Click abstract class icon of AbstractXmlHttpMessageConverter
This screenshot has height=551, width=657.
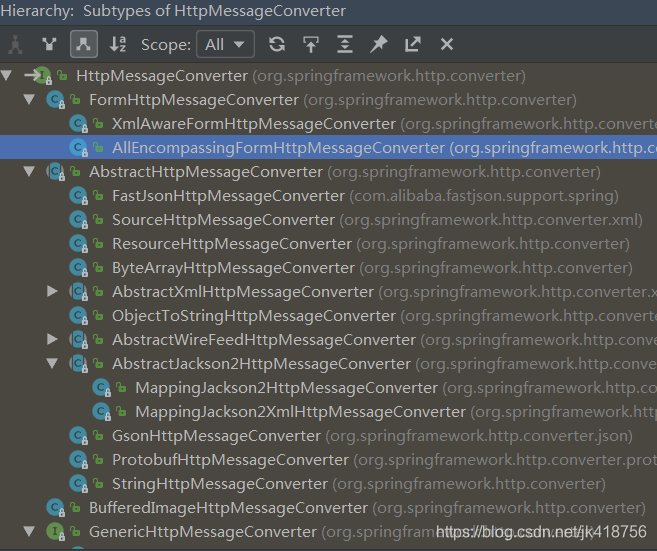point(78,292)
